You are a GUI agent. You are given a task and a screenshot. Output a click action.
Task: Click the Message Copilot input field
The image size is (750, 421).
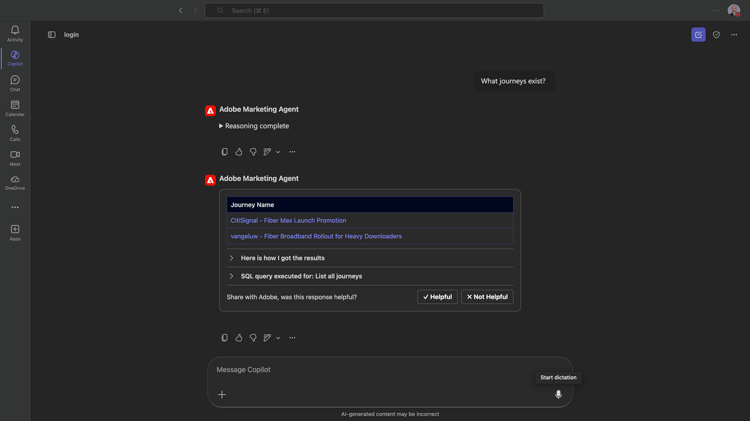pos(390,370)
